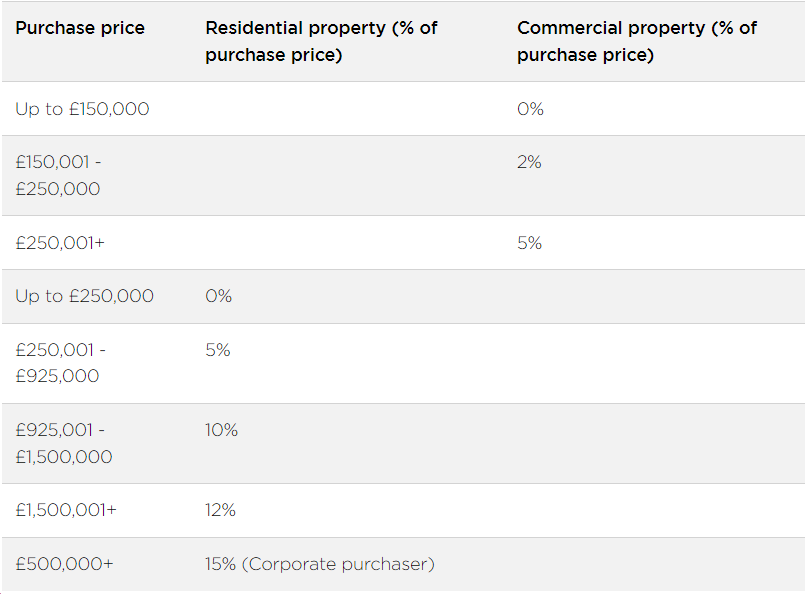The image size is (805, 594).
Task: Select the residential 0% rate value
Action: pyautogui.click(x=218, y=296)
